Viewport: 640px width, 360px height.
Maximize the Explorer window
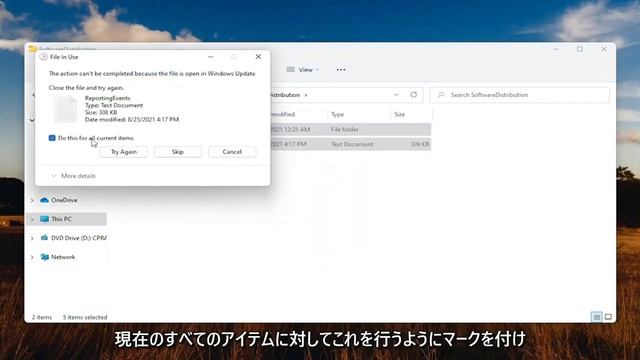pyautogui.click(x=580, y=49)
